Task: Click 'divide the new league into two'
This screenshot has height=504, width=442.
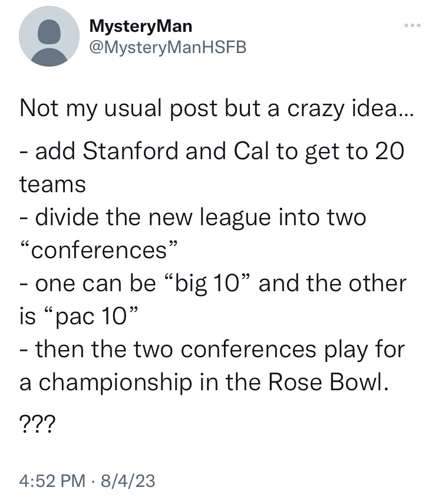Action: [193, 217]
